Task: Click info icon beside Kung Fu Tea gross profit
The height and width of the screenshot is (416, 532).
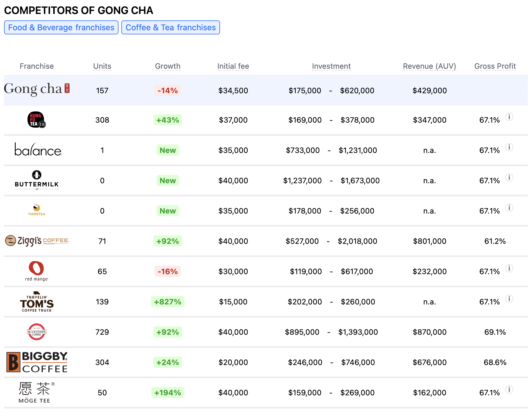Action: coord(509,117)
